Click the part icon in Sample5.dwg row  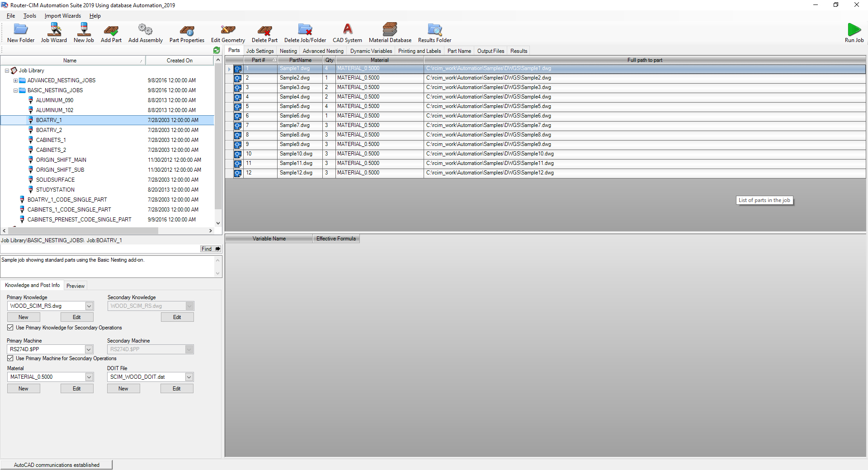[238, 107]
